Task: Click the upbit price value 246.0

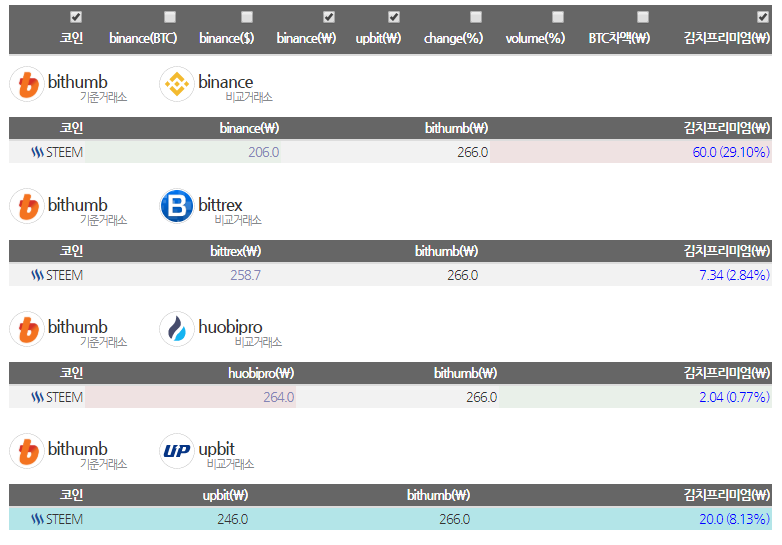Action: point(232,520)
